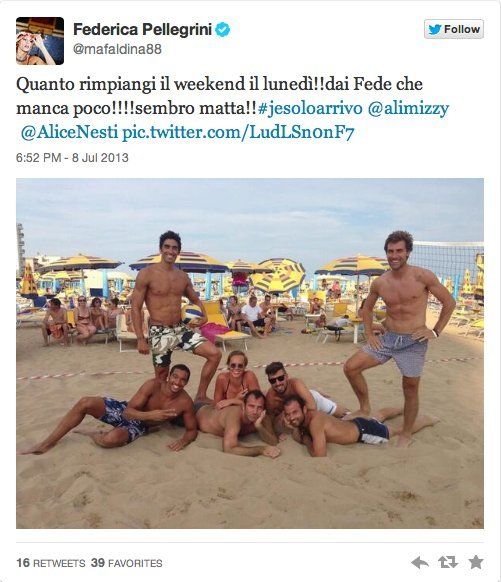The image size is (501, 582).
Task: Open the @AliceNesti mention
Action: pos(69,133)
